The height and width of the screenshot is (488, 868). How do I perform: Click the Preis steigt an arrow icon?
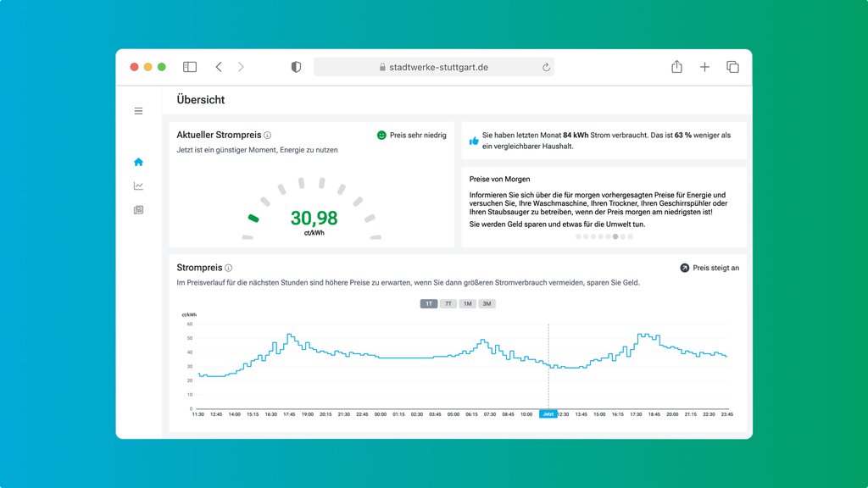[x=685, y=268]
